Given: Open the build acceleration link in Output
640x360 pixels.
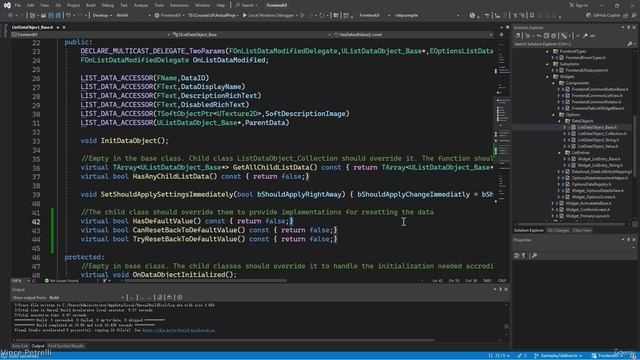Looking at the screenshot, I should click(x=178, y=330).
